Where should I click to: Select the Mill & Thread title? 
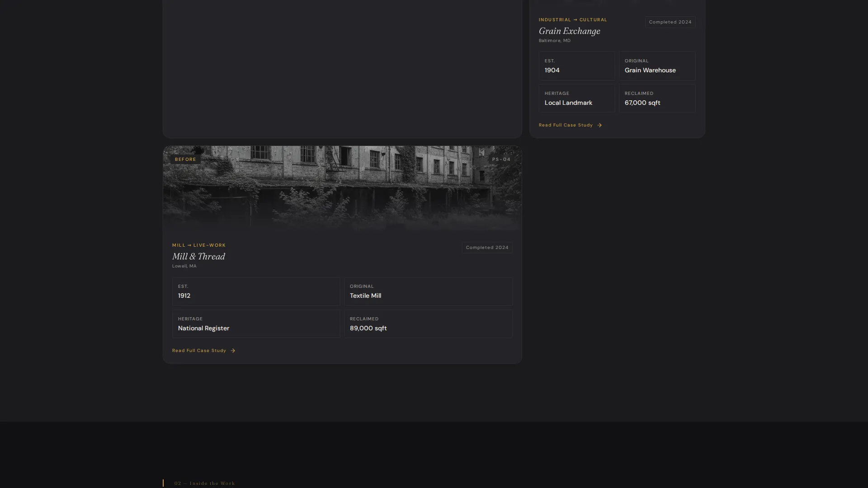pos(198,257)
